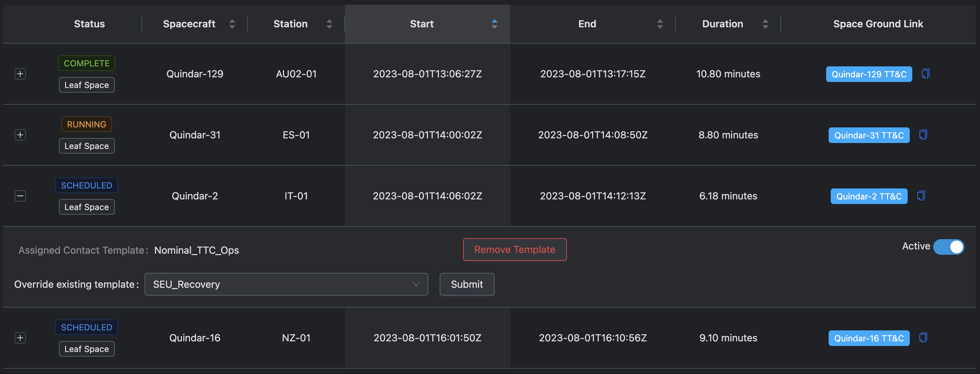Copy the Quindar-31 TT&C link
The image size is (980, 374).
coord(923,134)
